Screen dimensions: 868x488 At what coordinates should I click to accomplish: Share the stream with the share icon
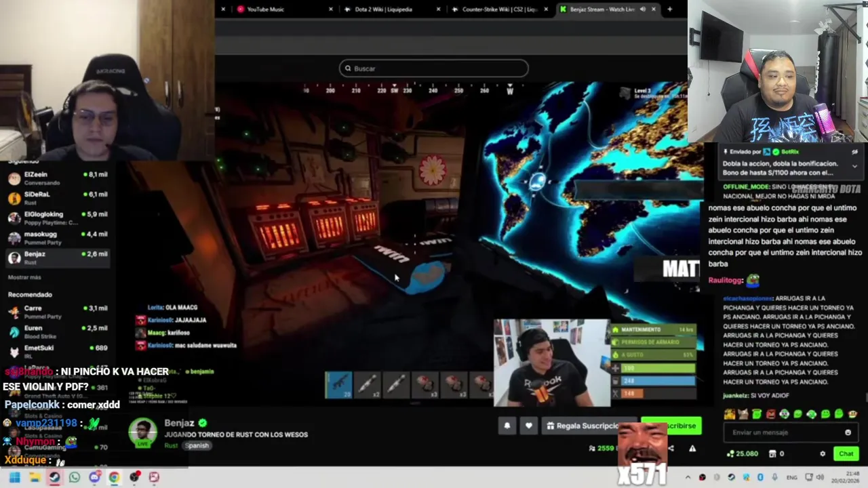pyautogui.click(x=671, y=448)
